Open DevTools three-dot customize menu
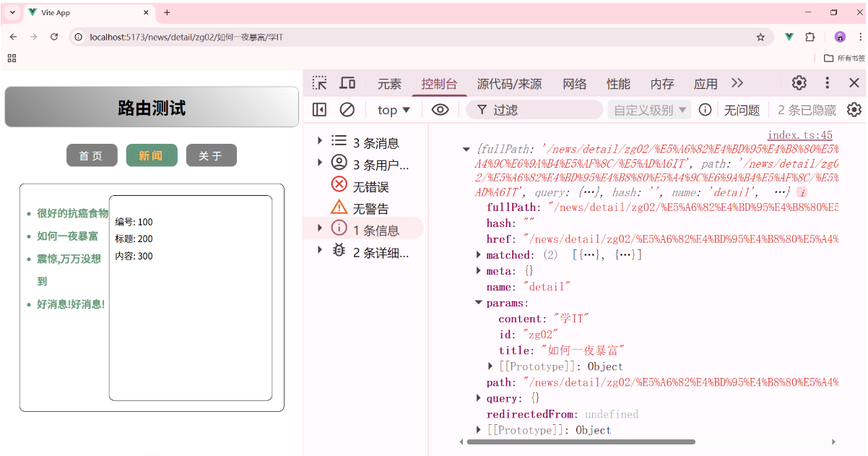 pos(828,83)
